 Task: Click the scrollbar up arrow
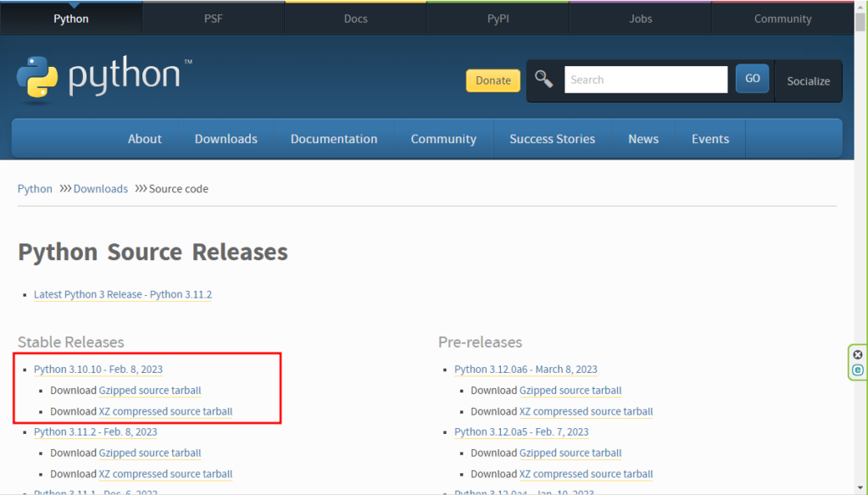point(860,5)
